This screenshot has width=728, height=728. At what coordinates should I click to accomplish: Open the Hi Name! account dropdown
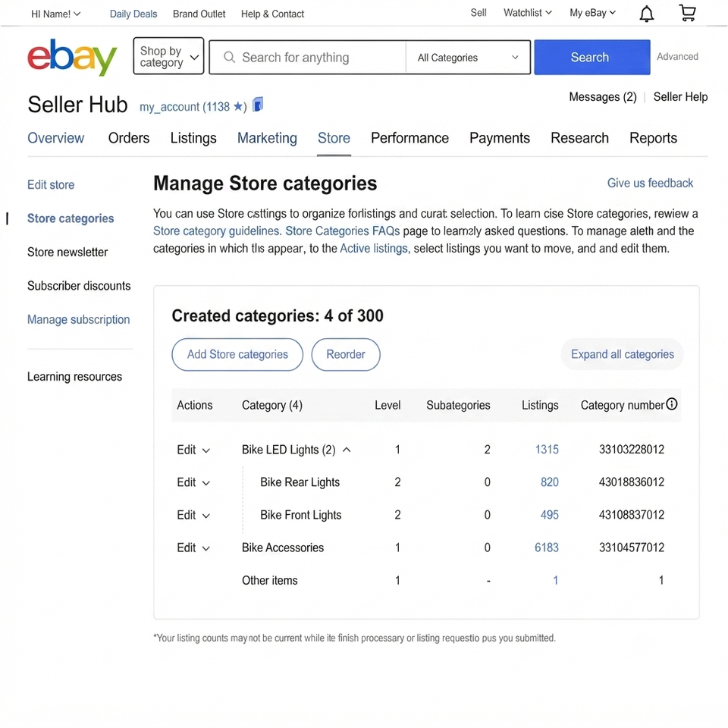(x=55, y=14)
